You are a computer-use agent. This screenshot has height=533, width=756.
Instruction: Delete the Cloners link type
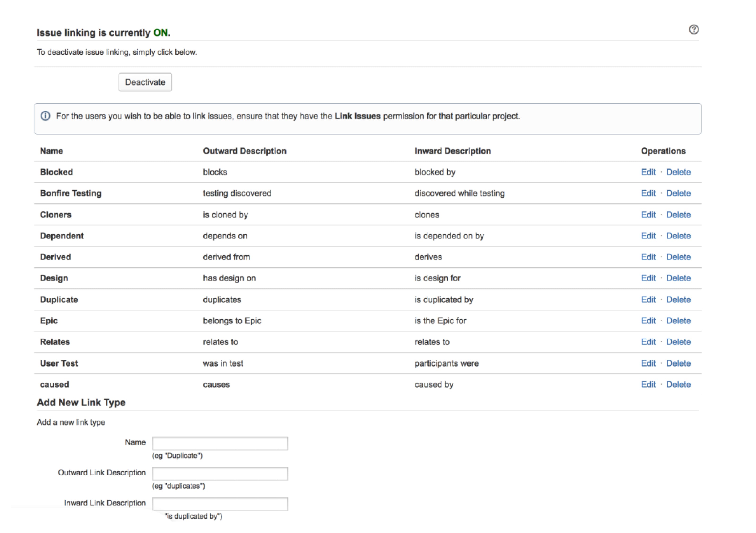click(x=678, y=214)
